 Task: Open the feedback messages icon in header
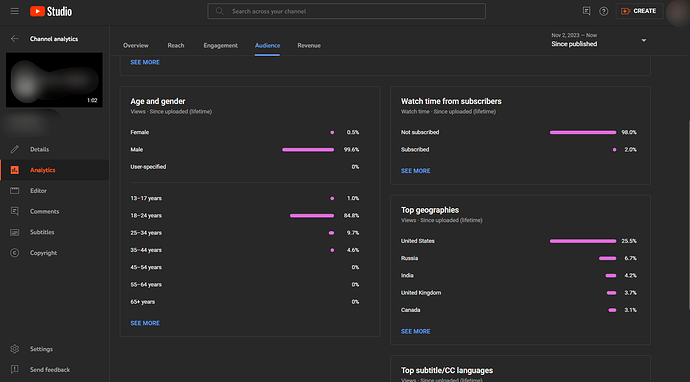586,11
